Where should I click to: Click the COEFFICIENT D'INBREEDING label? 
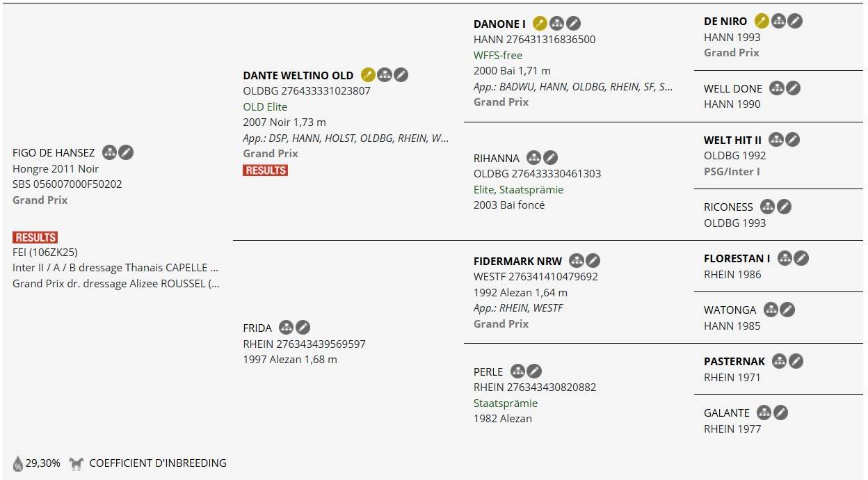pos(158,463)
